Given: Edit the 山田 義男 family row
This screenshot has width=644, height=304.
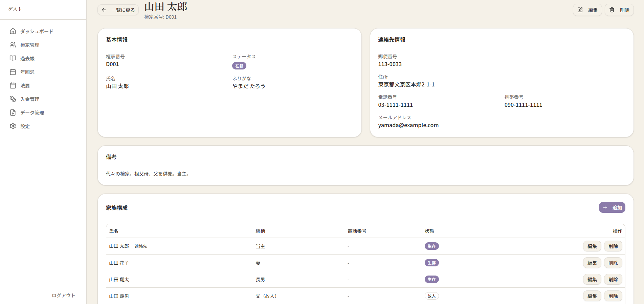Looking at the screenshot, I should 592,296.
